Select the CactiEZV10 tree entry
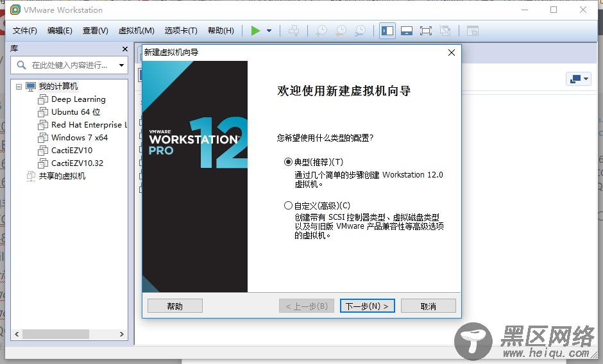Screen dimensions: 603x364 [x=72, y=151]
